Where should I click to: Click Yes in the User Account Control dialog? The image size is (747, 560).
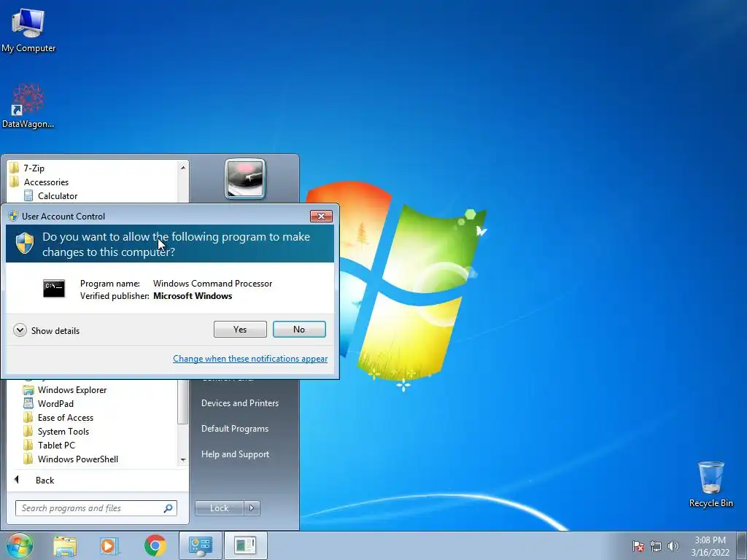coord(240,329)
